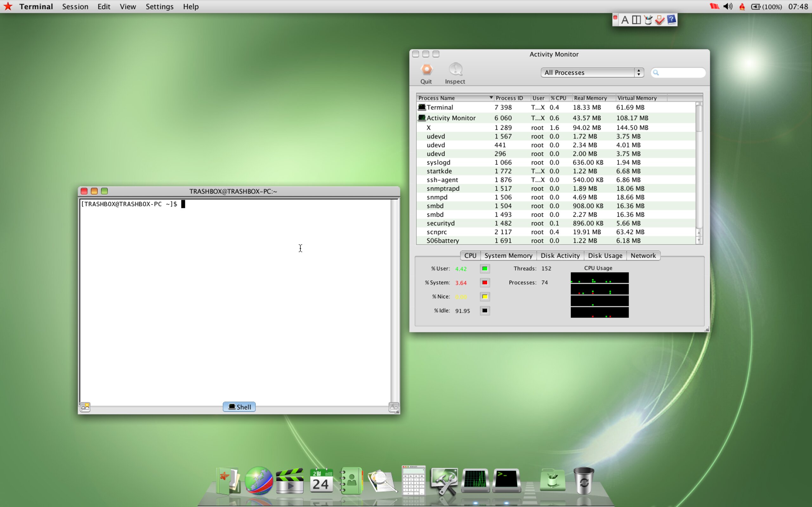Click the volume speaker icon in menu bar

pos(727,6)
